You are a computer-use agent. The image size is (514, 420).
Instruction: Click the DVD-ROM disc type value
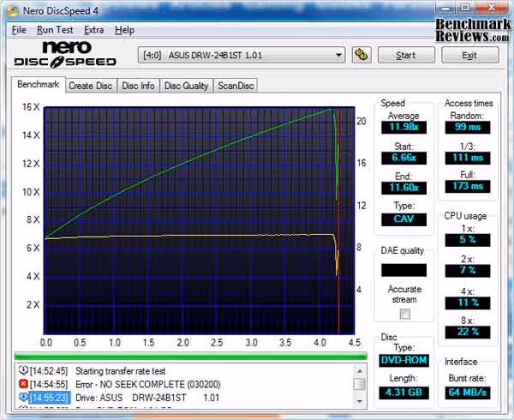click(x=403, y=360)
